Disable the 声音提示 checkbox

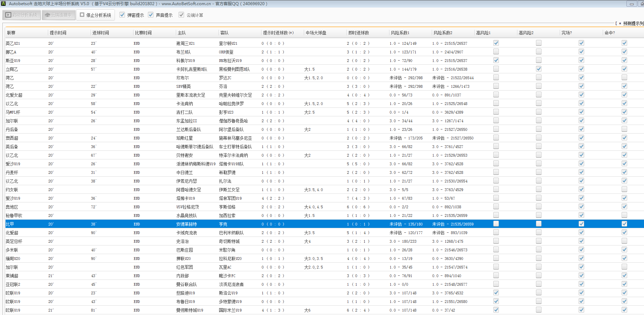point(151,15)
